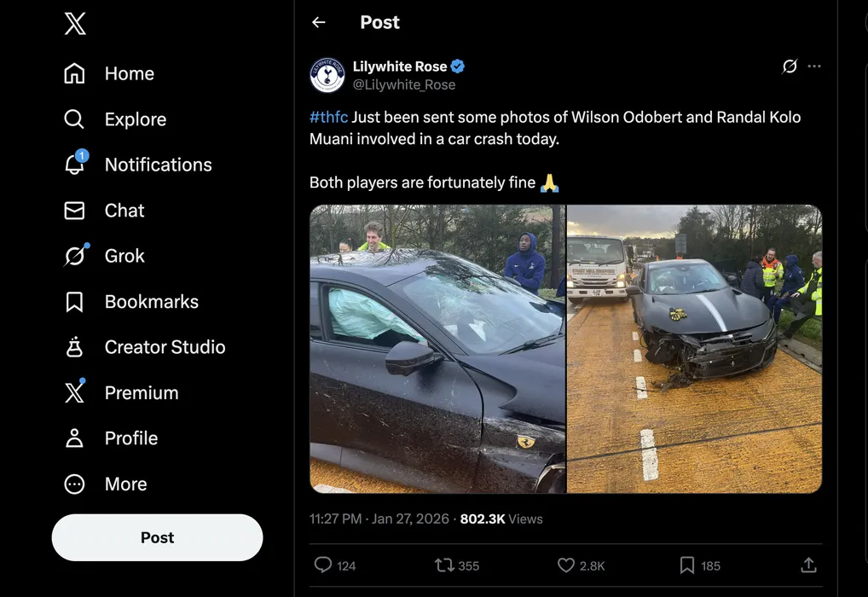Open the post's three-dot more menu

coord(814,67)
